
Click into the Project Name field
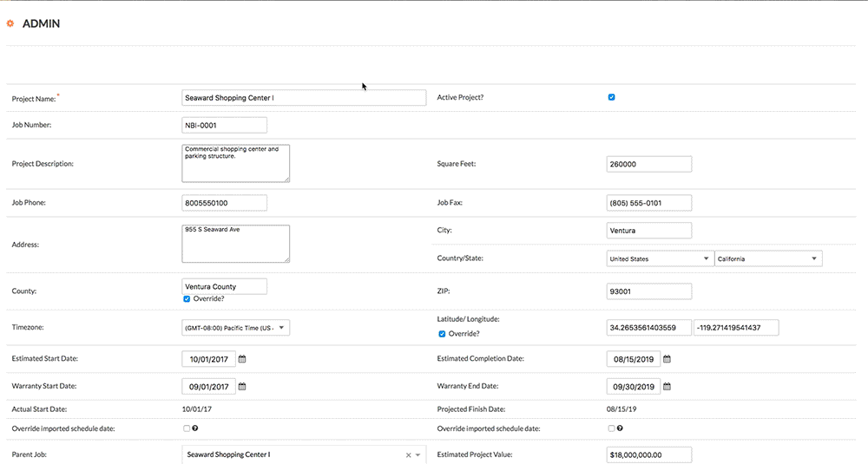pyautogui.click(x=304, y=98)
